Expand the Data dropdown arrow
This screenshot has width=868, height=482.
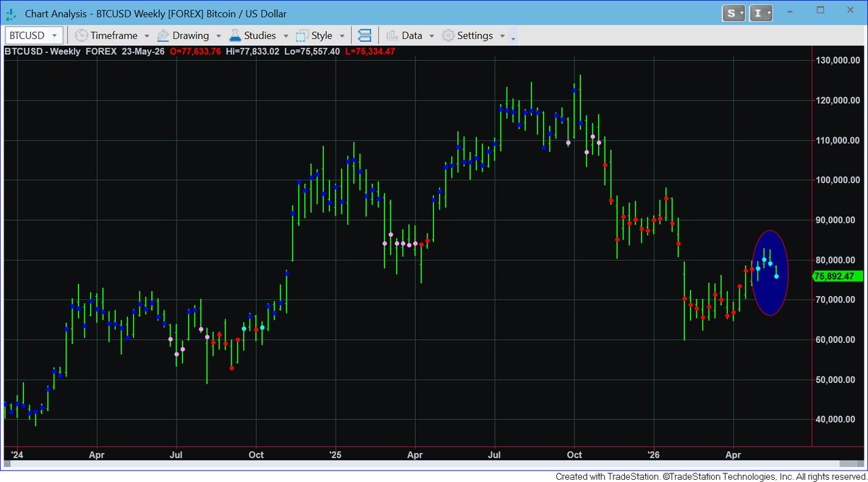[432, 35]
